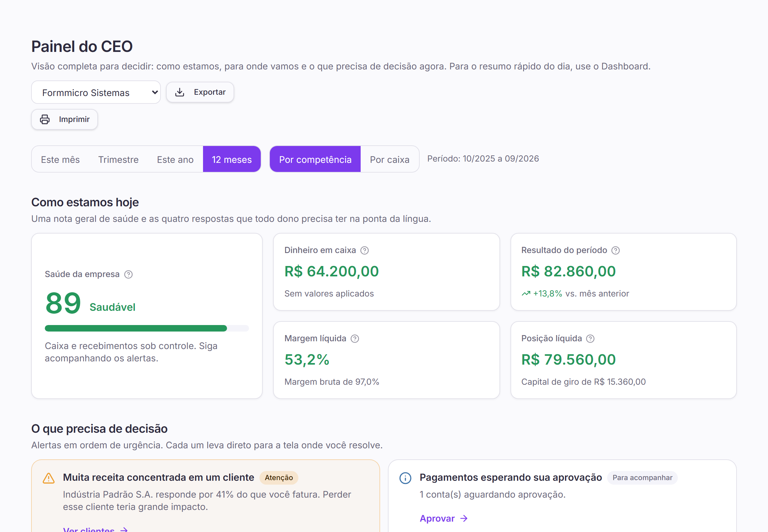Click the Exportar button

200,92
